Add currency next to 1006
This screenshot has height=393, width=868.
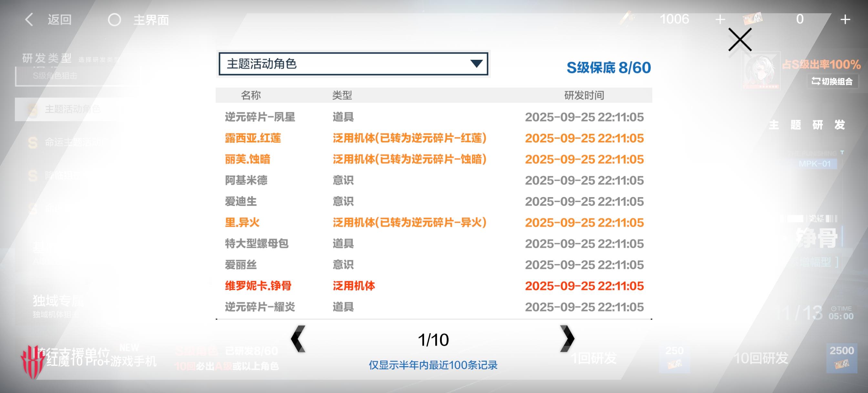(x=720, y=20)
